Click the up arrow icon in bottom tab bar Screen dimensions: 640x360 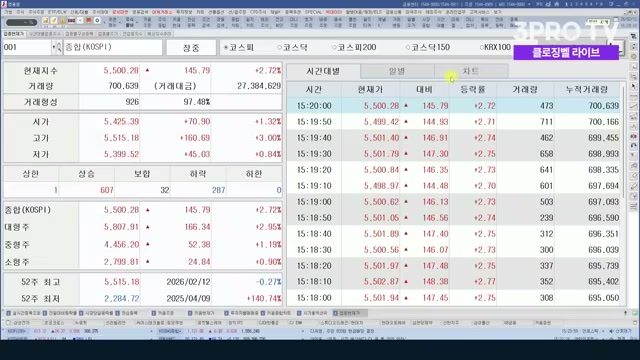(625, 313)
